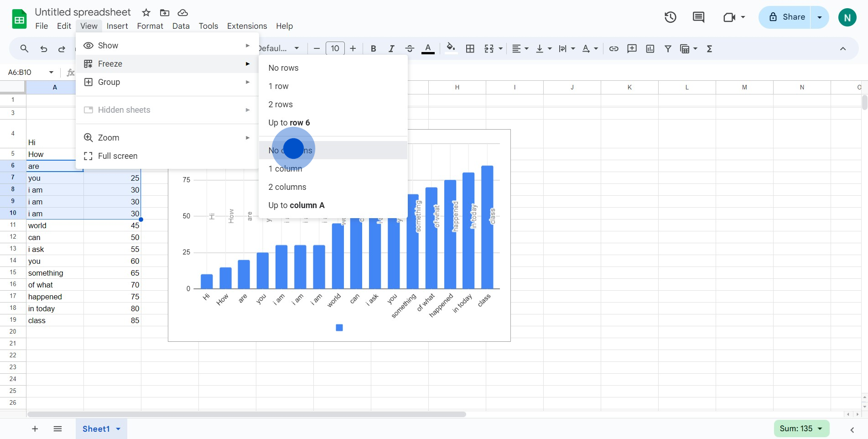The height and width of the screenshot is (439, 868).
Task: Expand merge cells options arrow
Action: click(501, 49)
